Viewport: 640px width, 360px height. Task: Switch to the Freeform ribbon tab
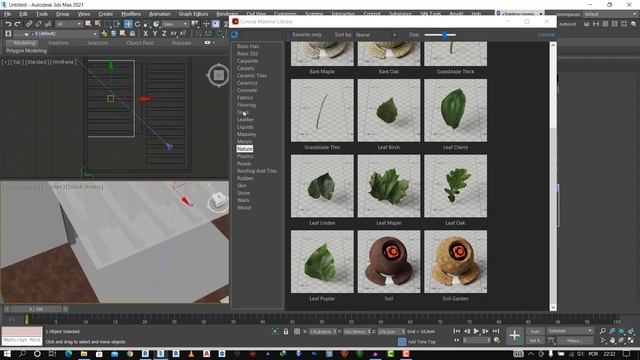(58, 43)
